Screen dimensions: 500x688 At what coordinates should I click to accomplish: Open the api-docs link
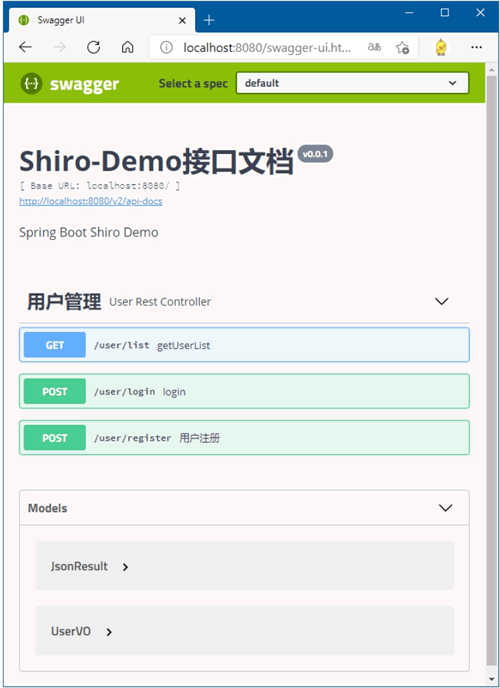pos(91,201)
